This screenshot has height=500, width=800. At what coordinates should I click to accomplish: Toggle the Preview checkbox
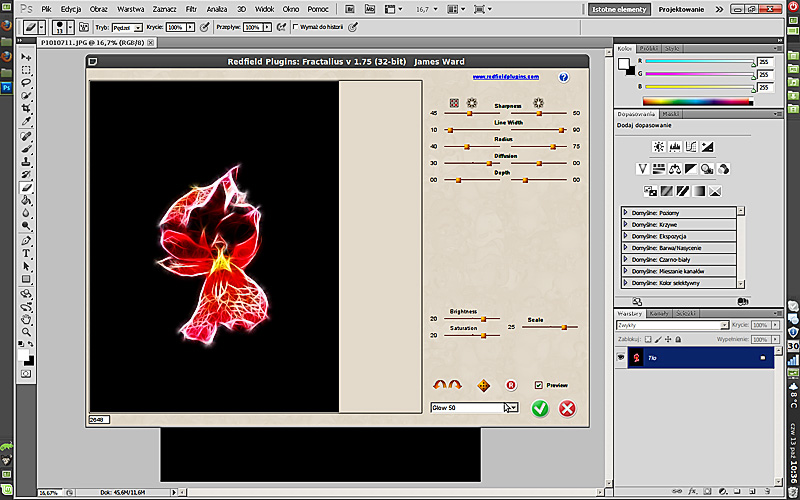tap(539, 385)
